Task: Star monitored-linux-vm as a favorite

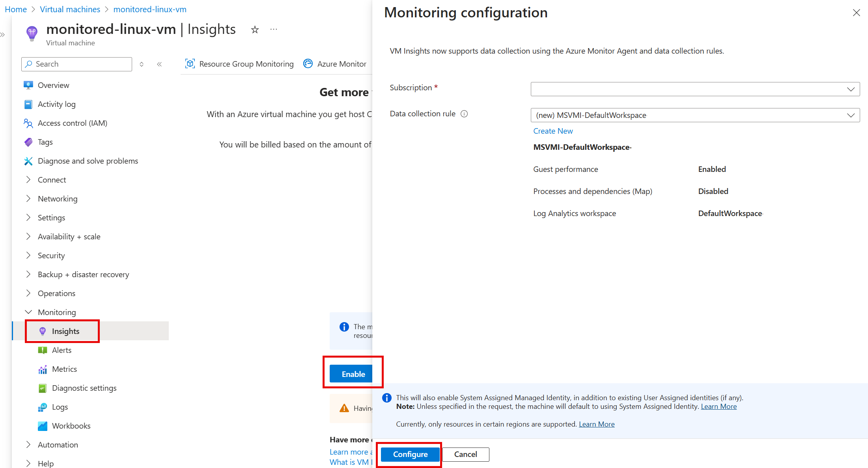Action: [255, 29]
